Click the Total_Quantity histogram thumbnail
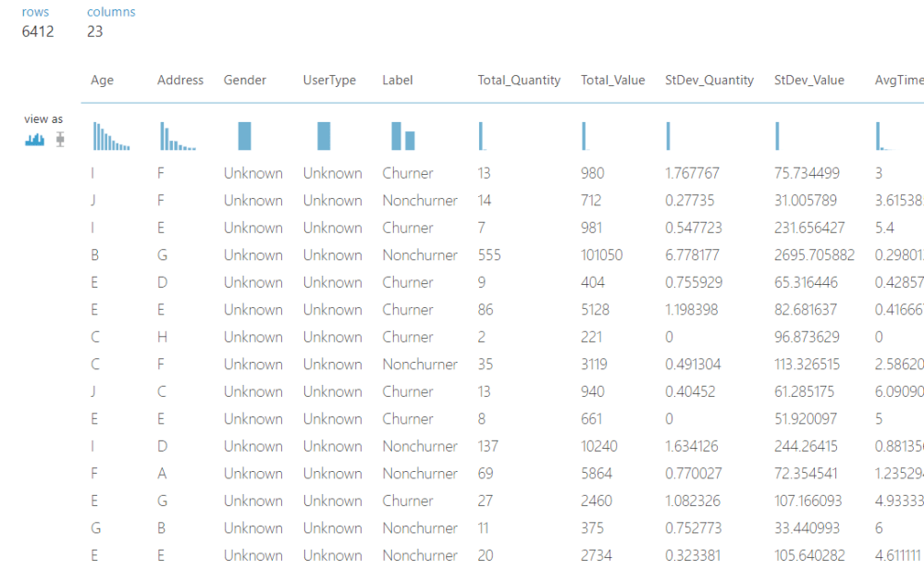924x570 pixels. [x=482, y=136]
